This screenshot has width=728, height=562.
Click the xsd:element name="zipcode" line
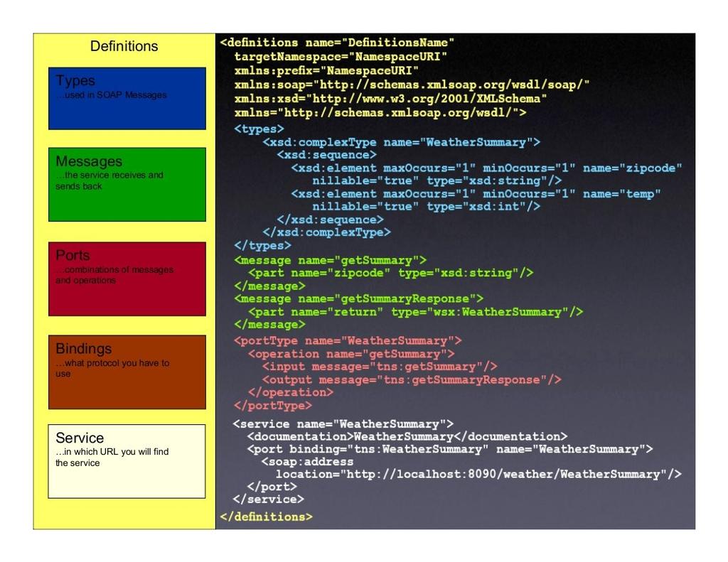pyautogui.click(x=486, y=168)
